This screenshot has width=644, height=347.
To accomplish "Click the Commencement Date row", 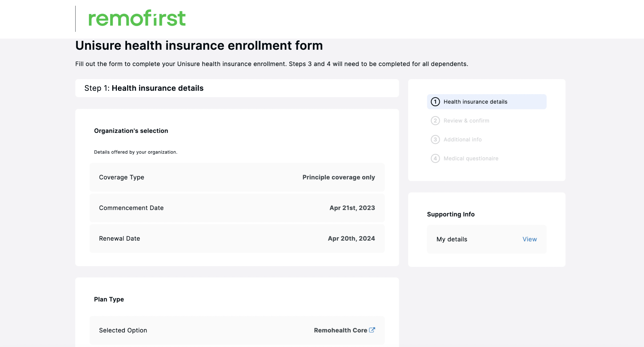I will click(x=237, y=208).
